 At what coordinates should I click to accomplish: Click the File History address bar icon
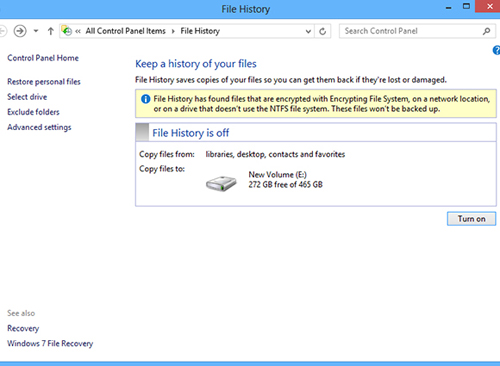click(67, 31)
